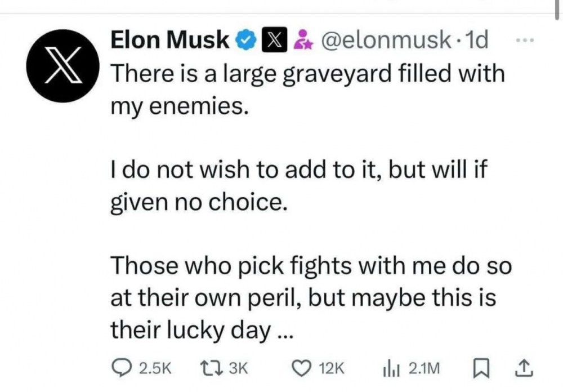Click the 12K likes count

coord(332,369)
